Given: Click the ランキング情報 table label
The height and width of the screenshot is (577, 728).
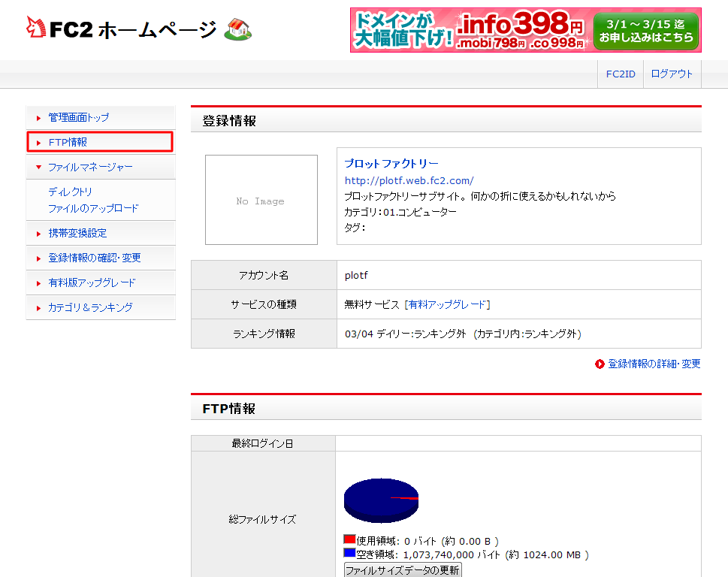Looking at the screenshot, I should [264, 334].
